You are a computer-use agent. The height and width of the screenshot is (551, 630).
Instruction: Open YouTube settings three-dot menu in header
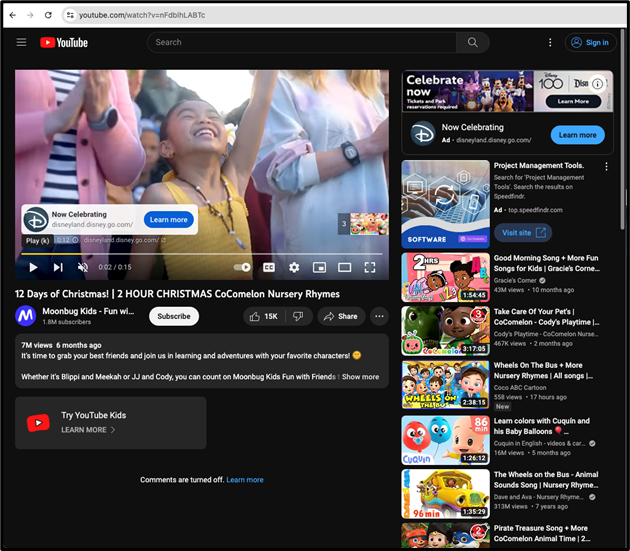tap(550, 42)
